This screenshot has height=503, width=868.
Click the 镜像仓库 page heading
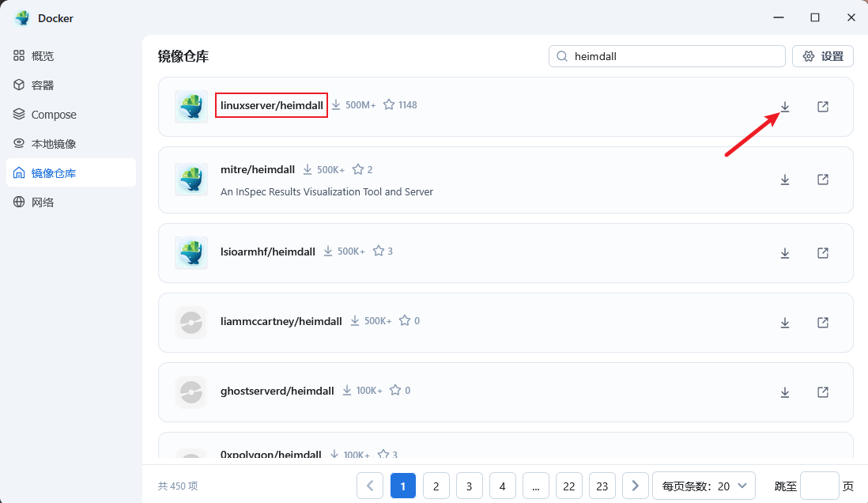tap(183, 56)
